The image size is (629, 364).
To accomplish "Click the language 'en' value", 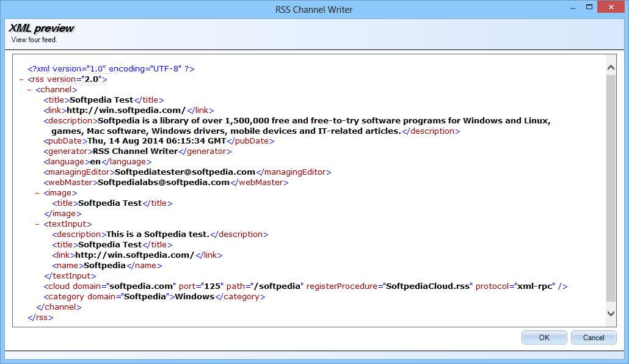I will tap(95, 162).
